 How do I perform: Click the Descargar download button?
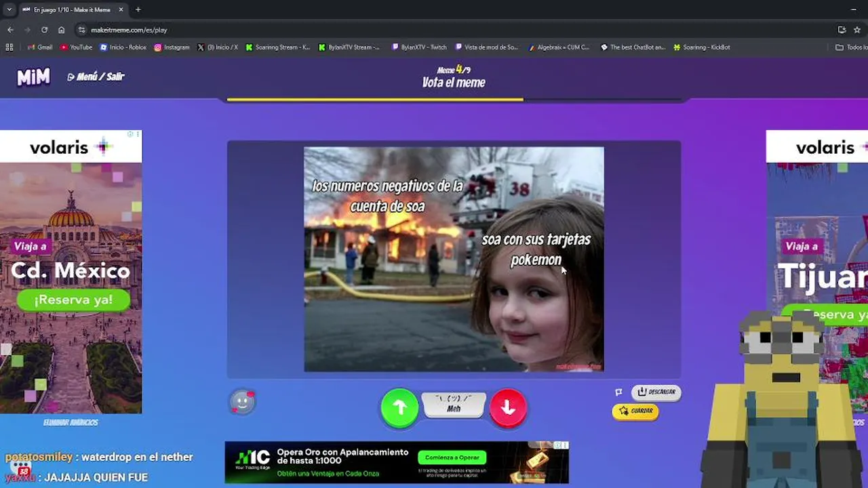pyautogui.click(x=656, y=392)
